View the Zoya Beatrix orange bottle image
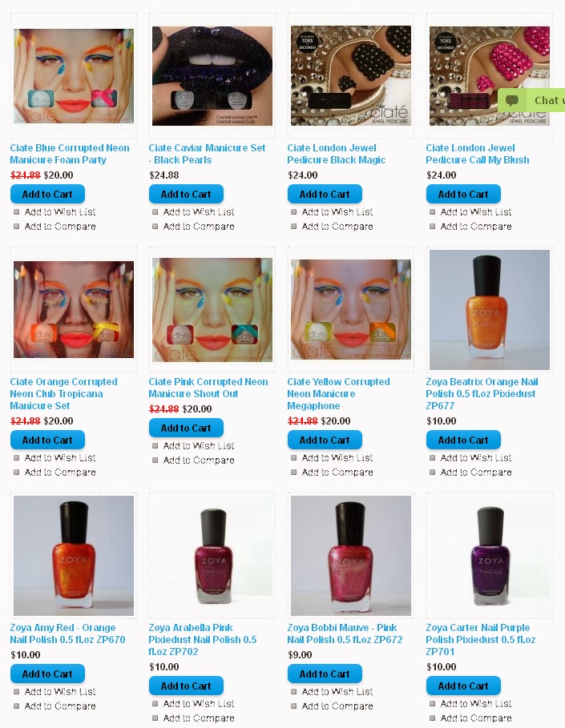565x728 pixels. [490, 310]
